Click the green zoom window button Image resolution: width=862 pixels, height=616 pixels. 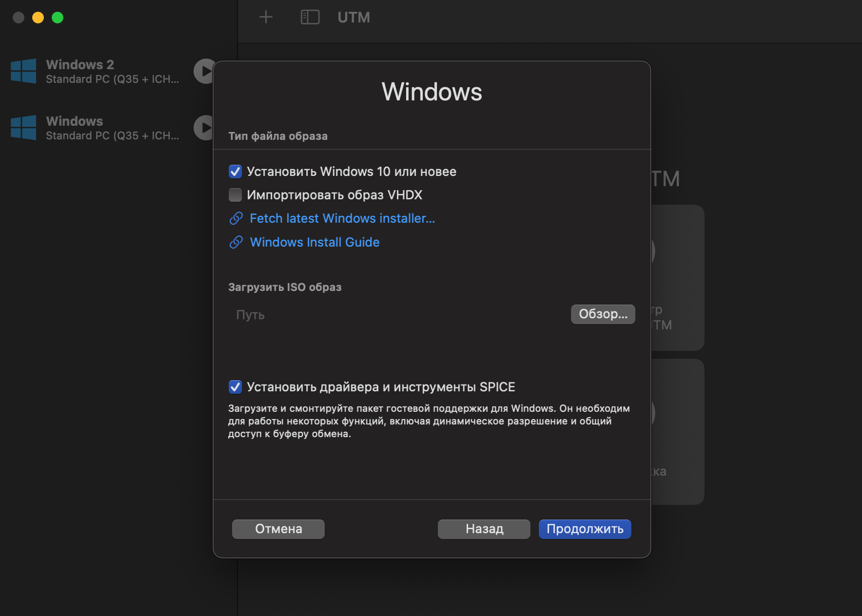(x=58, y=18)
